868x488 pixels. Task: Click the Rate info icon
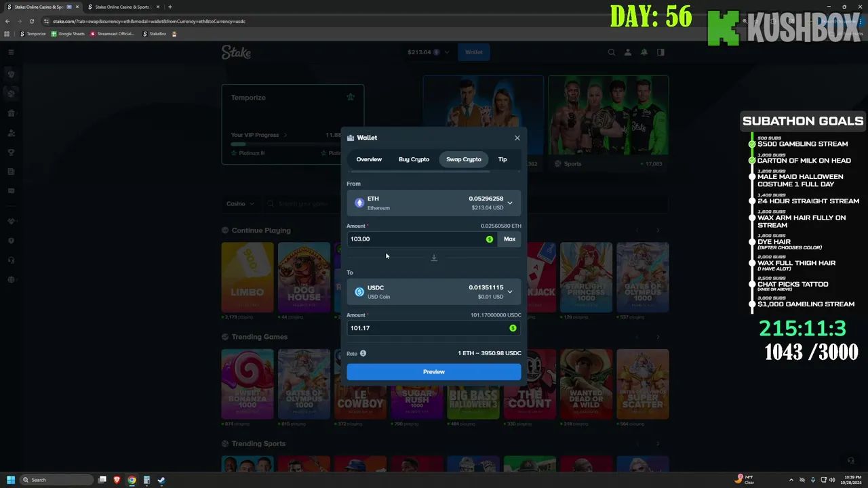[x=363, y=353]
